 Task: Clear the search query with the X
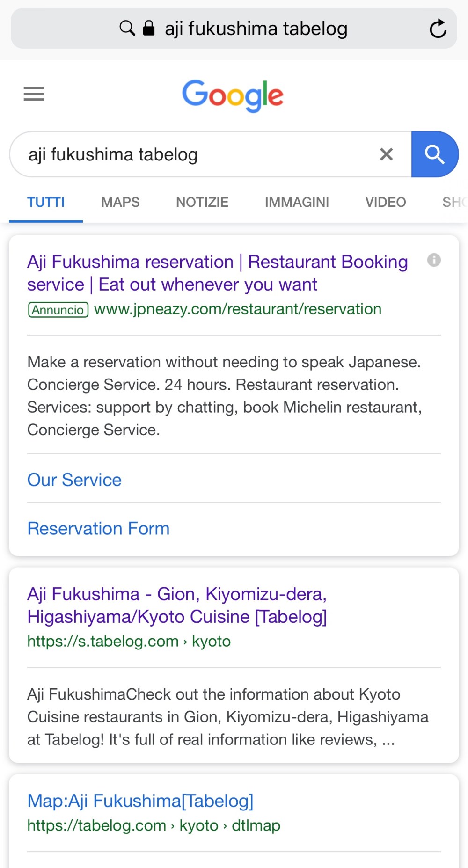coord(386,154)
